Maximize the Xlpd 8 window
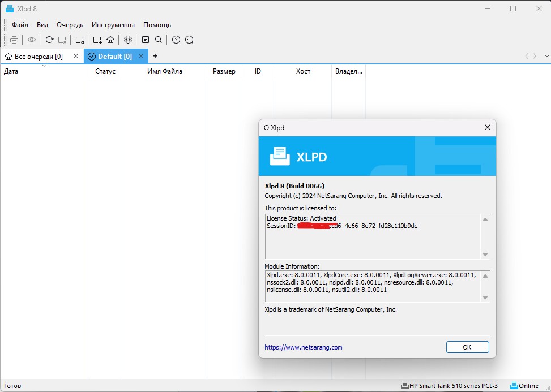551x392 pixels. coord(513,8)
